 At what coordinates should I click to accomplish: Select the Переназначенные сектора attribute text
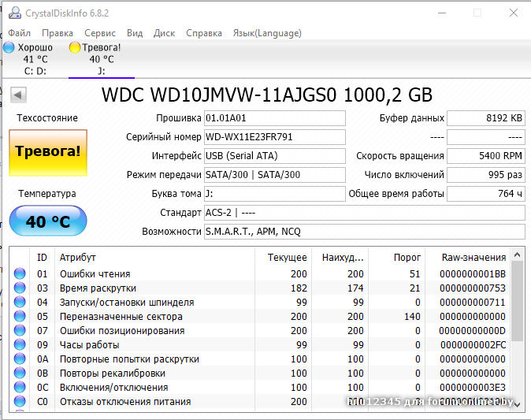pyautogui.click(x=121, y=316)
